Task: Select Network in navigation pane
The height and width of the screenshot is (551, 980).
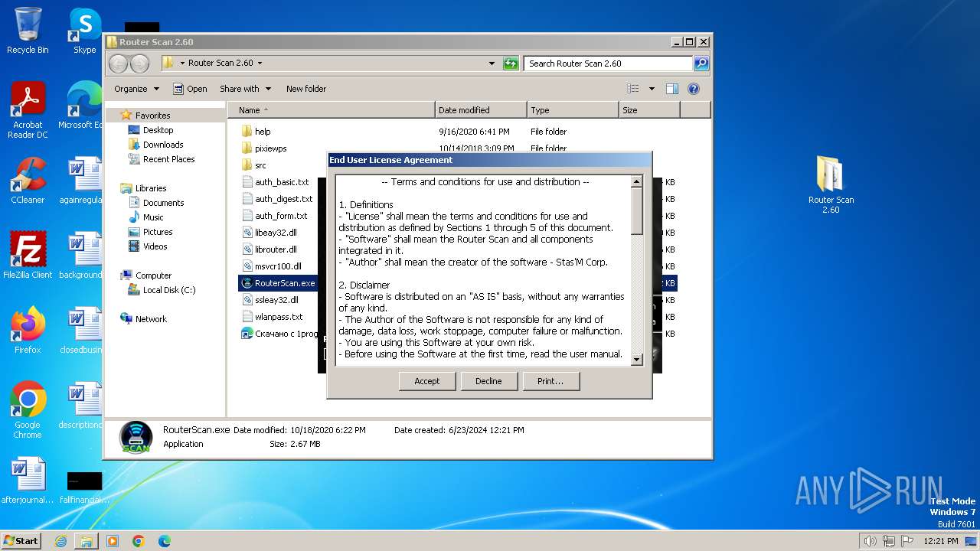Action: (x=151, y=319)
